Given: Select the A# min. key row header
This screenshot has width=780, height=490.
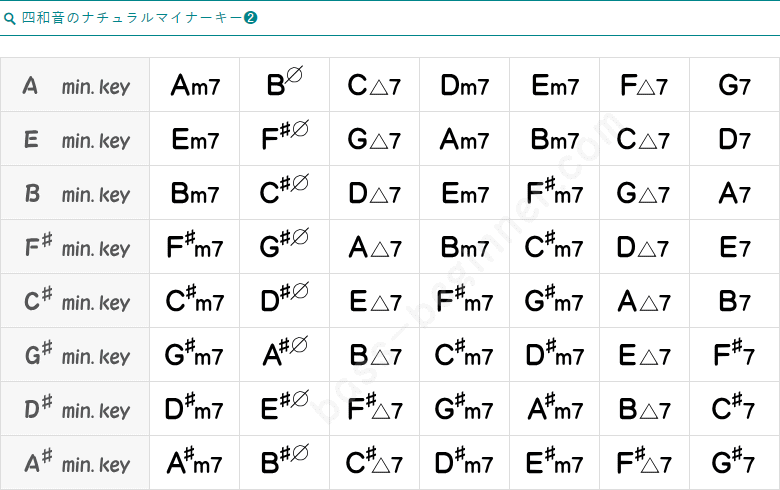Looking at the screenshot, I should (x=75, y=464).
